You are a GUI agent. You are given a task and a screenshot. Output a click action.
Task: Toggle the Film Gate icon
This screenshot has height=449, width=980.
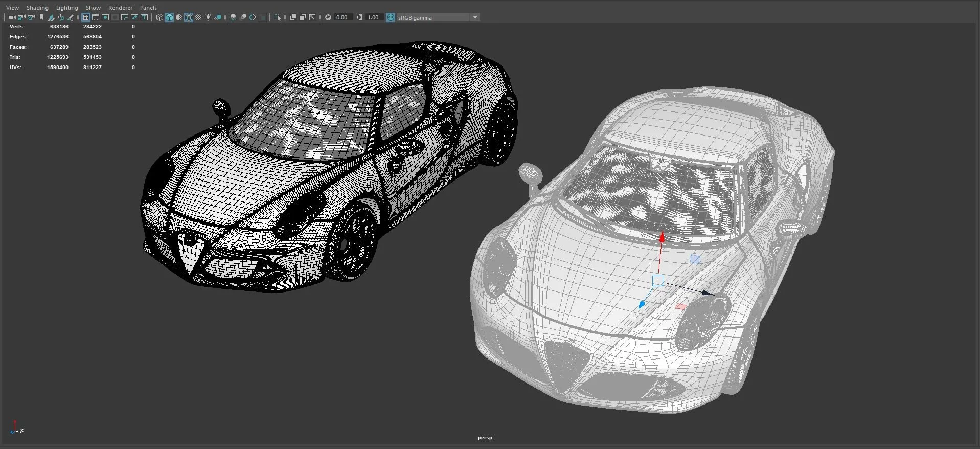pyautogui.click(x=96, y=17)
